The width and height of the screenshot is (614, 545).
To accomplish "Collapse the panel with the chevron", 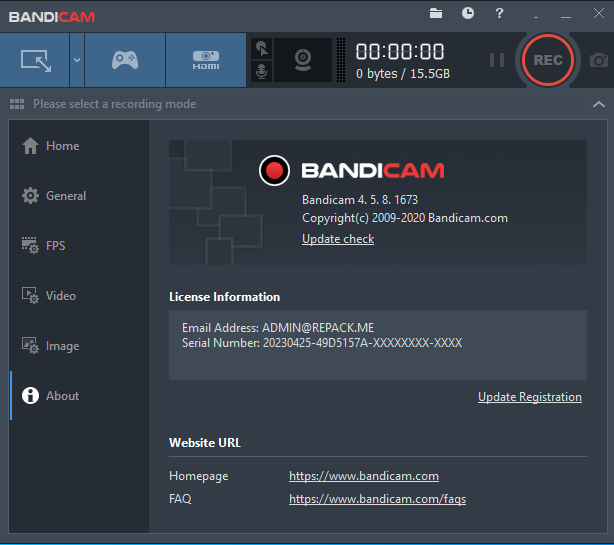I will coord(598,104).
